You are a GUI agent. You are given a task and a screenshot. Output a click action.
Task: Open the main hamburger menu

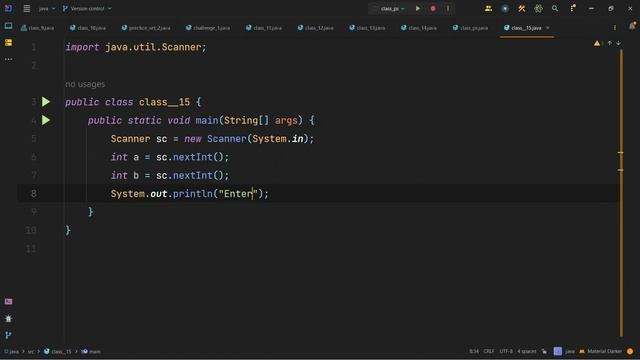[27, 8]
